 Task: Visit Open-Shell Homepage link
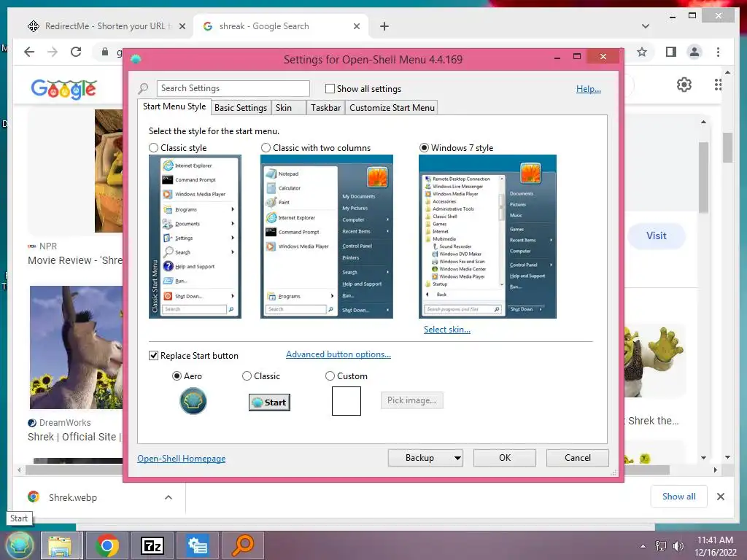pyautogui.click(x=182, y=459)
